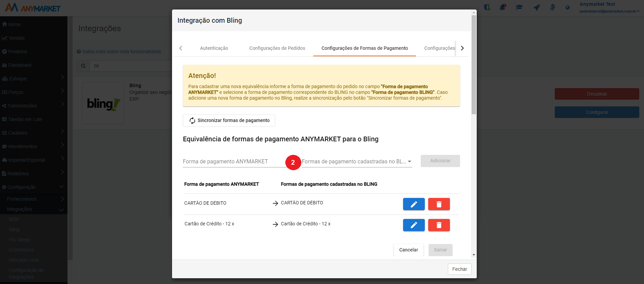Click the muted microphone icon in top bar

(x=552, y=7)
